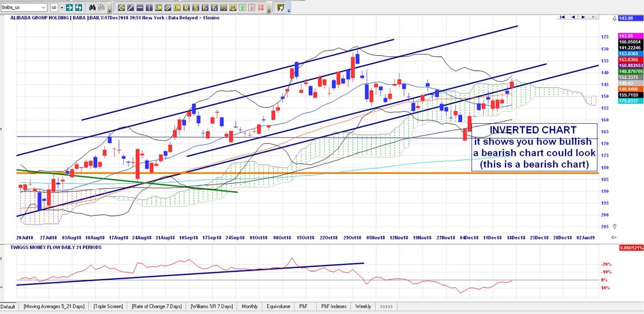
Task: Select the binoculars search tool
Action: tap(92, 8)
